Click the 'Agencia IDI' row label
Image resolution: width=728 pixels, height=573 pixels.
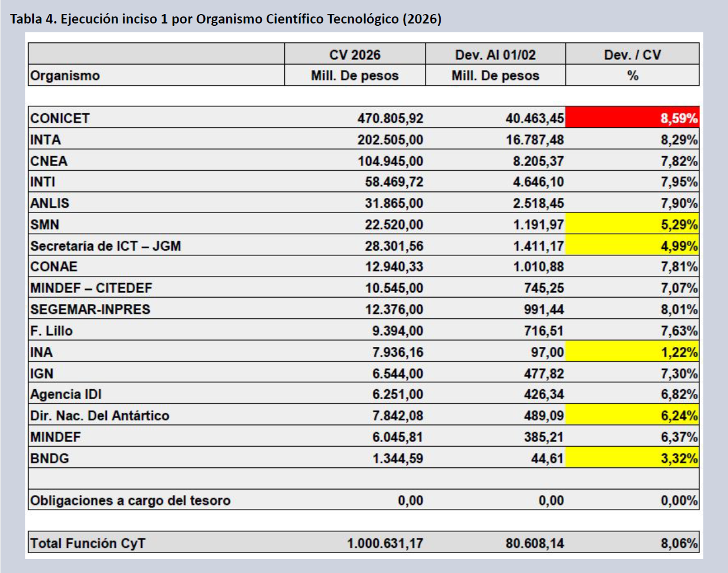[x=66, y=395]
